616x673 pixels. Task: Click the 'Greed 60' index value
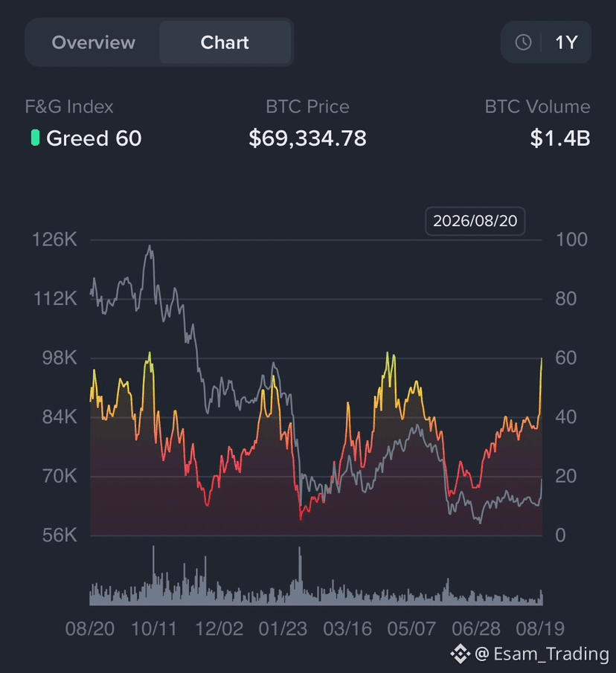[94, 138]
